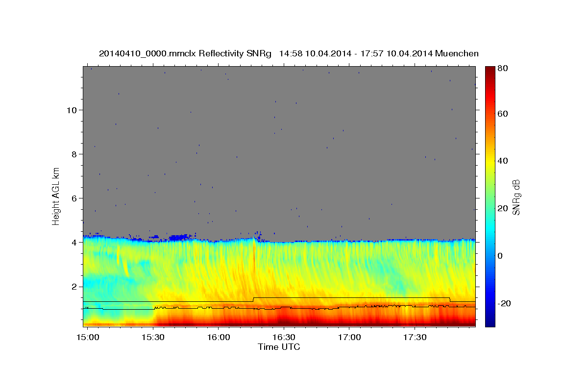Click the 16:00 time tick label

[x=219, y=338]
